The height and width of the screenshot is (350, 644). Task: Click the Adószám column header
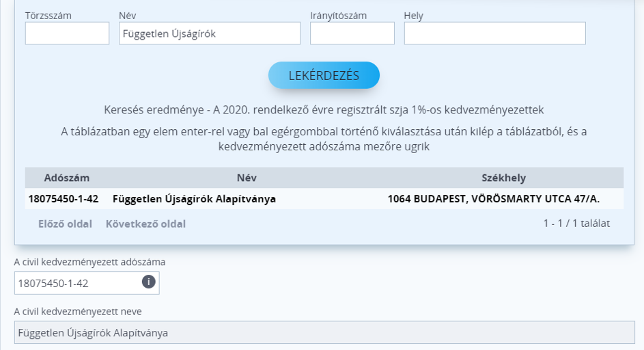[x=66, y=178]
